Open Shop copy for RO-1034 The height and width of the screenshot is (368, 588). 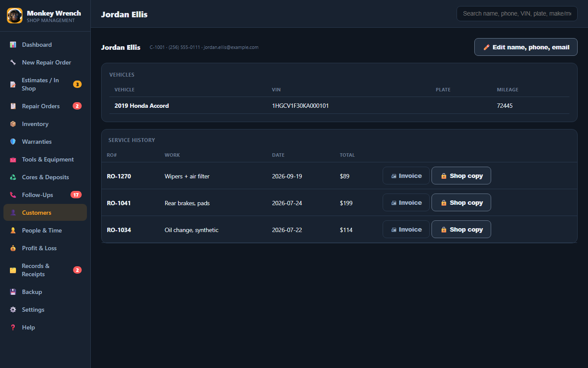(x=461, y=229)
